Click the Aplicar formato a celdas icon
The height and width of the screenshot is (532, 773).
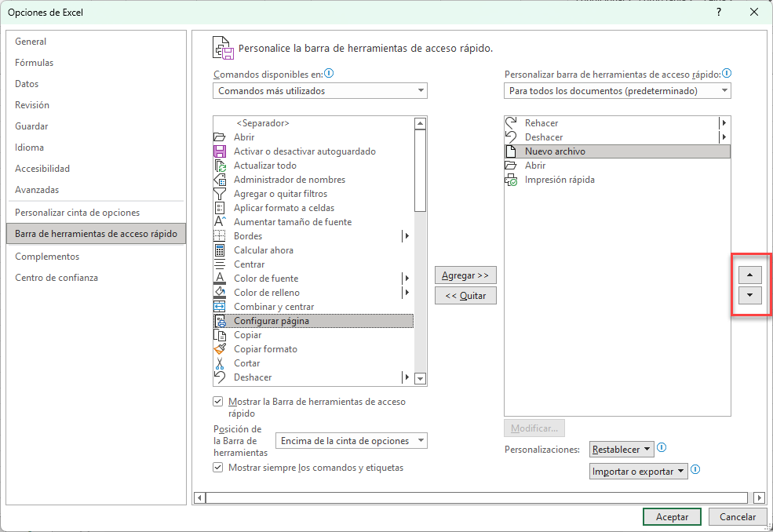220,208
